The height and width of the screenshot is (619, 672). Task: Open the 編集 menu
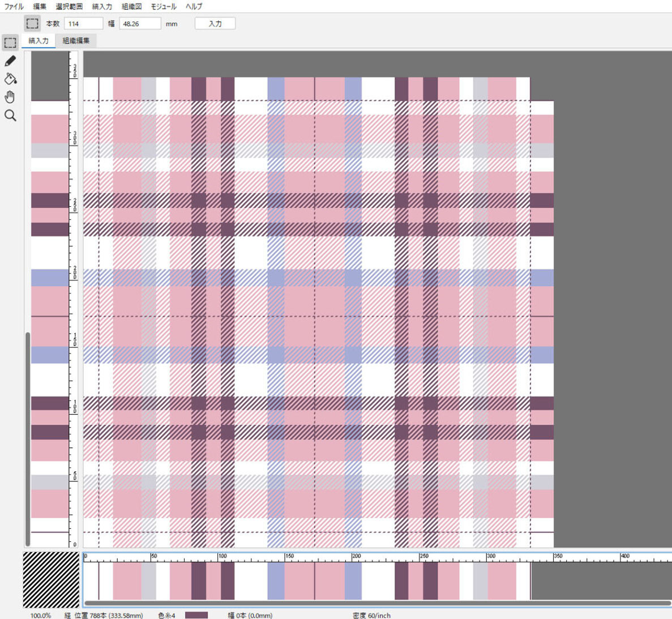[x=40, y=6]
